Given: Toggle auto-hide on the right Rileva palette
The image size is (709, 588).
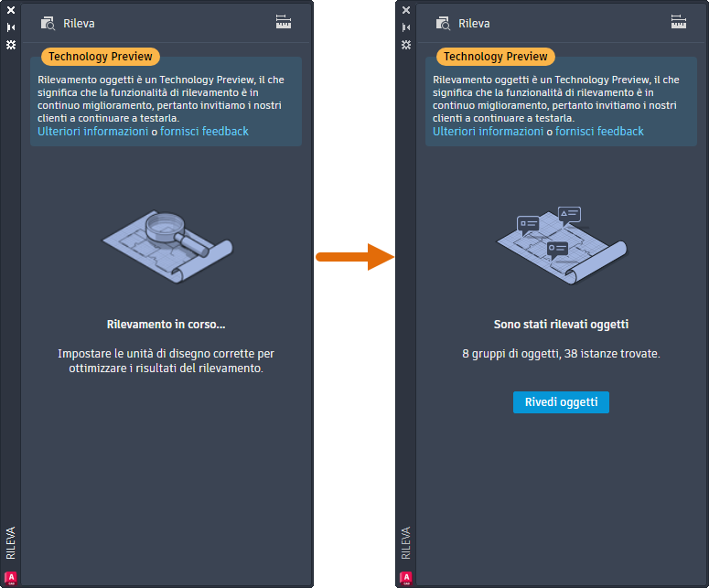Looking at the screenshot, I should 406,27.
